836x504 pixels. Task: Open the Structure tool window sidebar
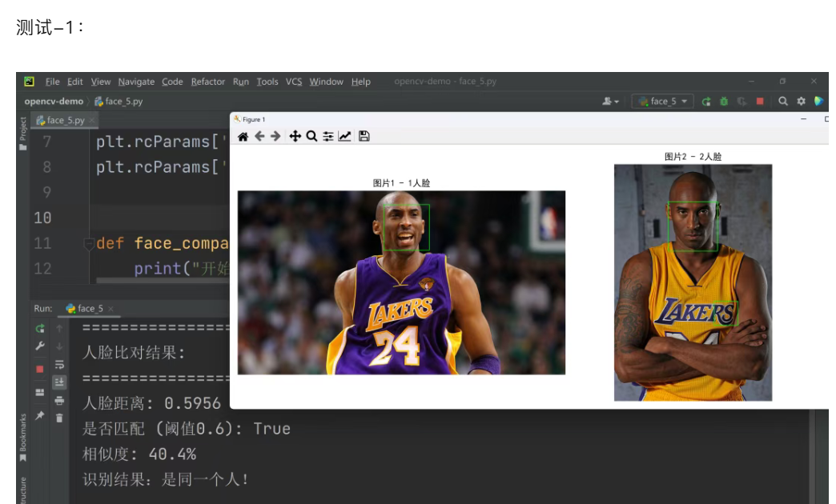23,490
